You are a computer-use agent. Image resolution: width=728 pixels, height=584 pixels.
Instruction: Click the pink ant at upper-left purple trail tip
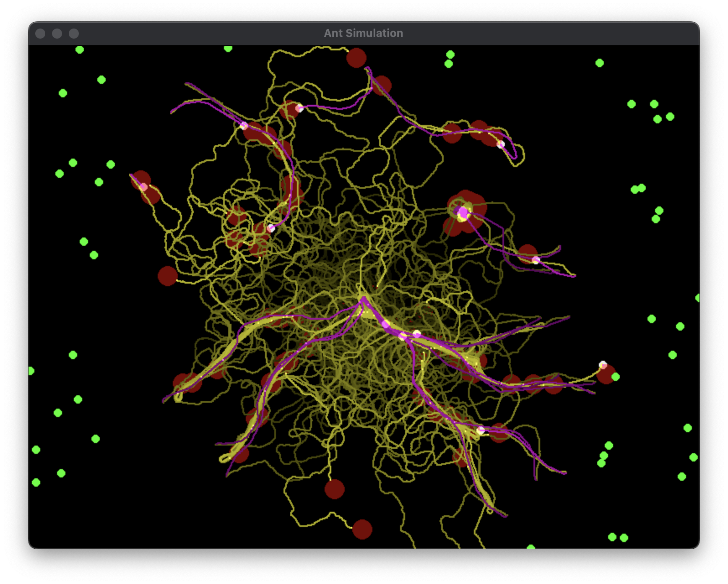(244, 125)
